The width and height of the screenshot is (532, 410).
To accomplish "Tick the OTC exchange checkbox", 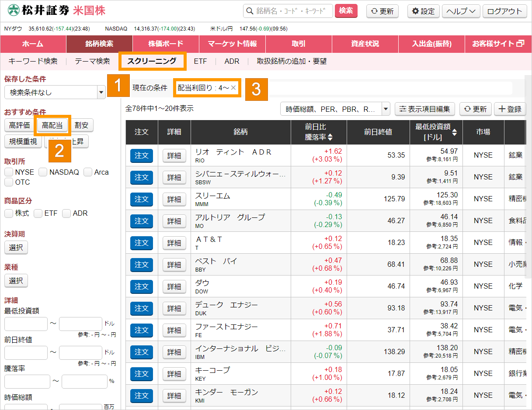I will [x=9, y=182].
